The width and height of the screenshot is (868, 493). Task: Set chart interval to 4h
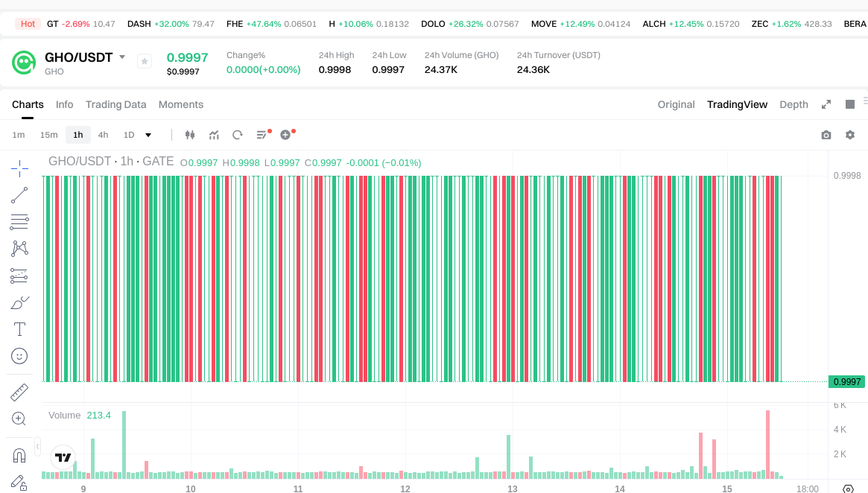pos(103,135)
